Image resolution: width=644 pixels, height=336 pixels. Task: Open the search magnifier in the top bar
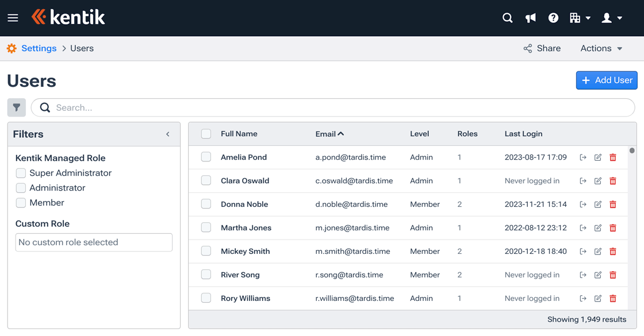coord(507,18)
